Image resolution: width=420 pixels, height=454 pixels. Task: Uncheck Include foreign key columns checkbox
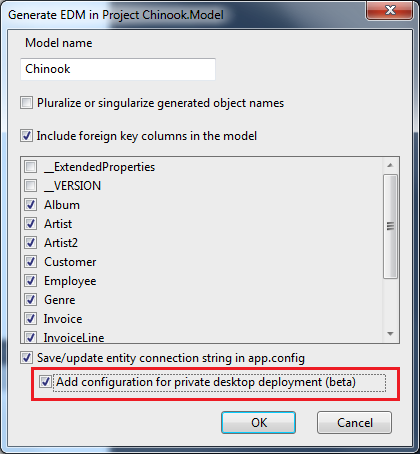(27, 136)
